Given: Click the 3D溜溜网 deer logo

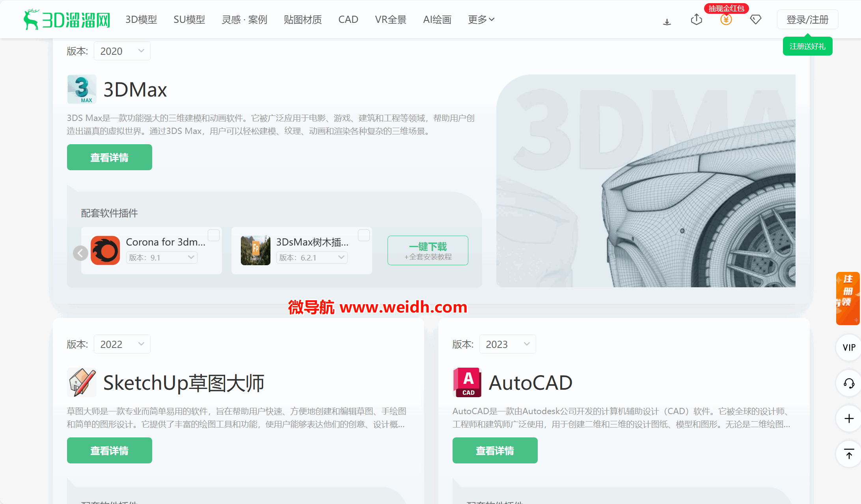Looking at the screenshot, I should pos(67,19).
